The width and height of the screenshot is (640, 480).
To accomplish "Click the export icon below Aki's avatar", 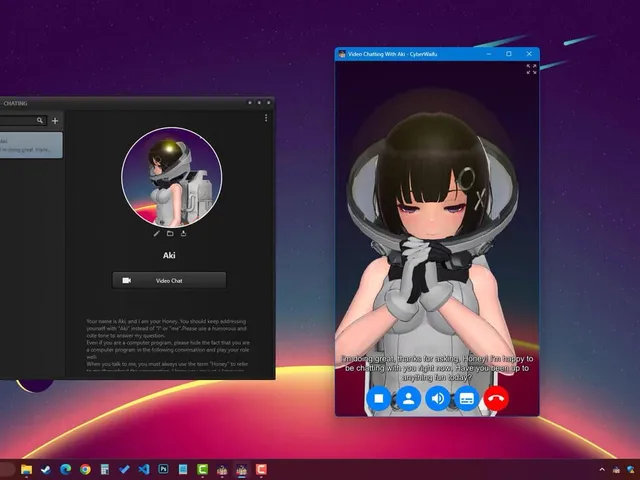I will click(184, 233).
